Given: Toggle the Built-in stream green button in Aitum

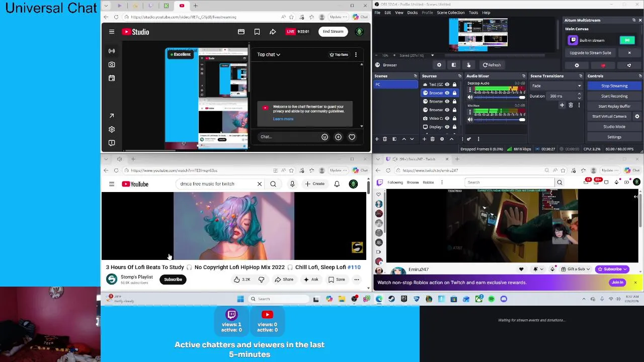Looking at the screenshot, I should 627,40.
